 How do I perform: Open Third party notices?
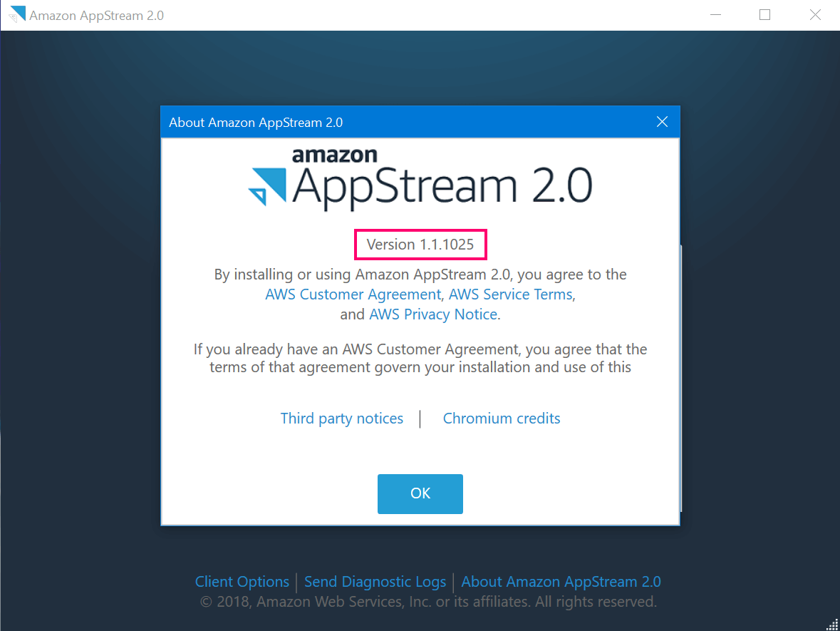[341, 419]
